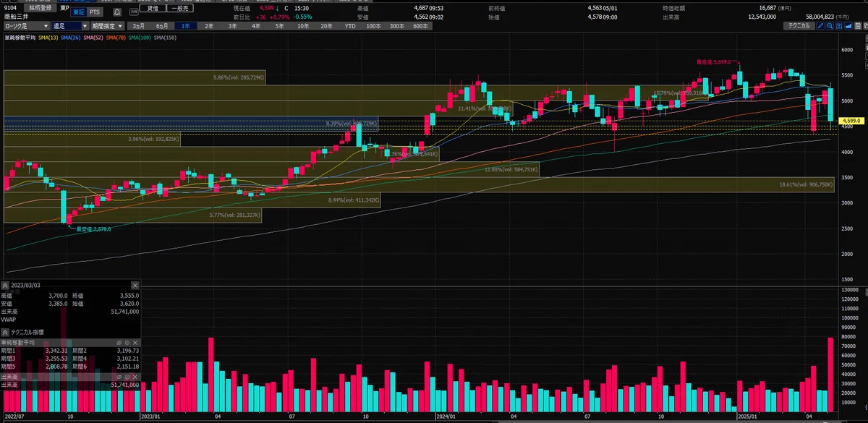Click the 2025/01 date on time axis
Viewport: 868px width, 423px height.
coord(748,417)
